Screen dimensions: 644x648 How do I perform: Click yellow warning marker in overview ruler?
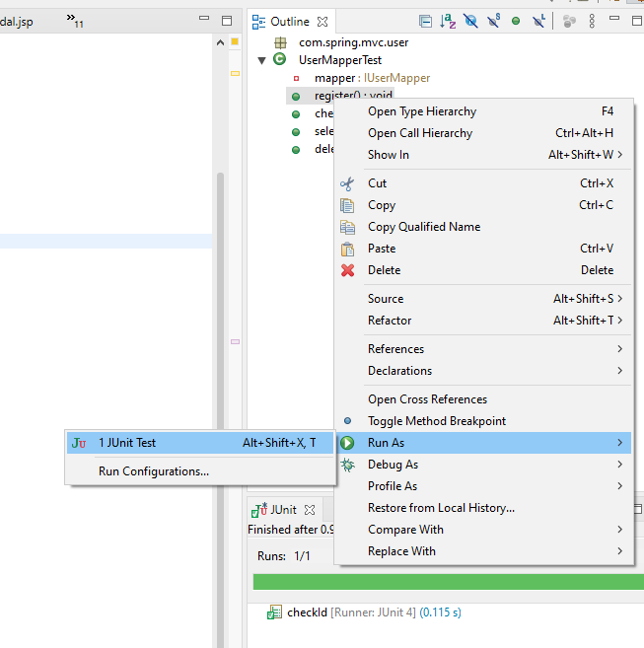(x=235, y=74)
